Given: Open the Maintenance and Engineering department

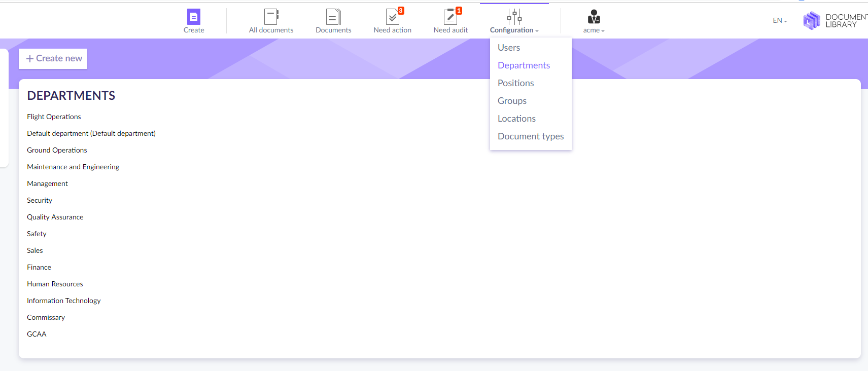Looking at the screenshot, I should pyautogui.click(x=73, y=167).
